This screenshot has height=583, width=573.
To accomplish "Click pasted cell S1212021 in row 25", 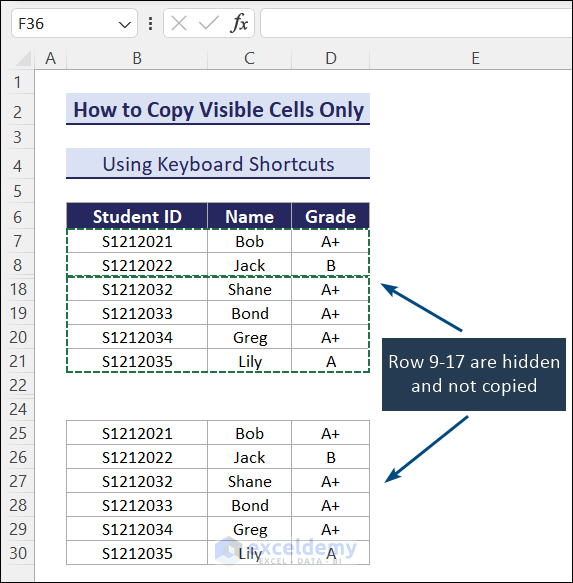I will coord(137,434).
